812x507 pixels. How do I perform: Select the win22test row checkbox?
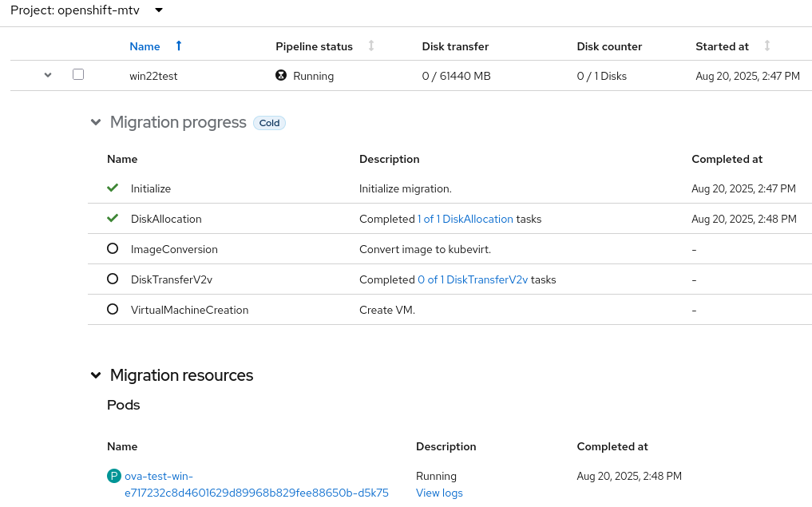pyautogui.click(x=78, y=75)
